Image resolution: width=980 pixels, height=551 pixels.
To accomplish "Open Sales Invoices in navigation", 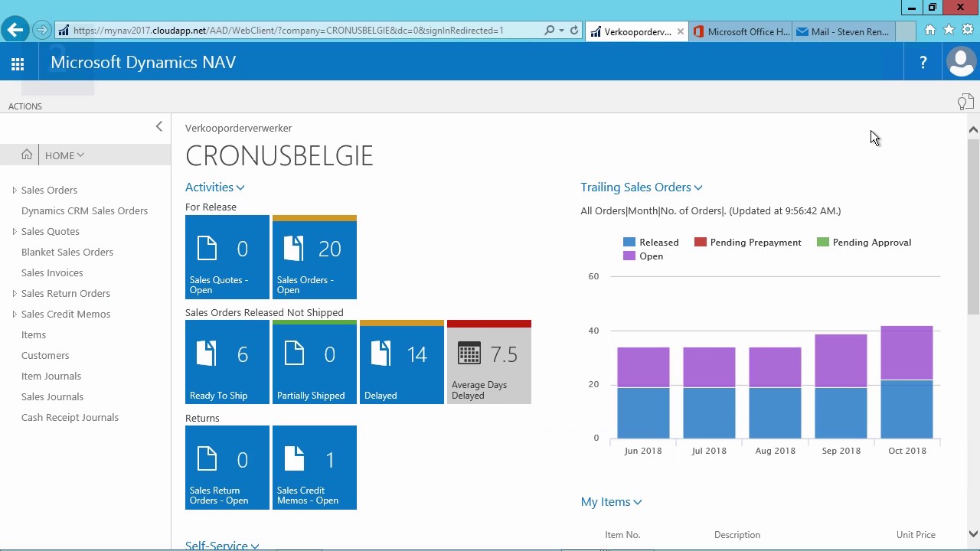I will (52, 272).
